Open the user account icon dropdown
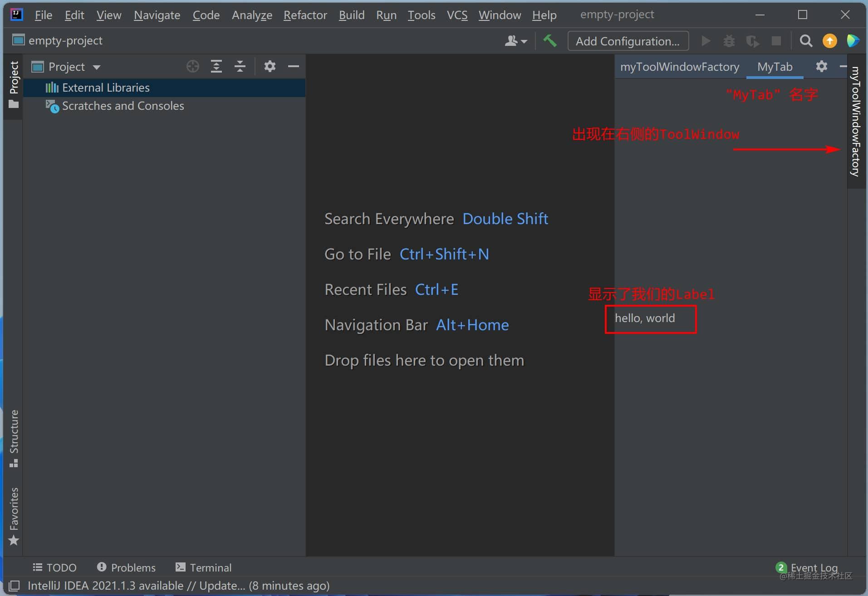Image resolution: width=868 pixels, height=596 pixels. click(x=516, y=41)
